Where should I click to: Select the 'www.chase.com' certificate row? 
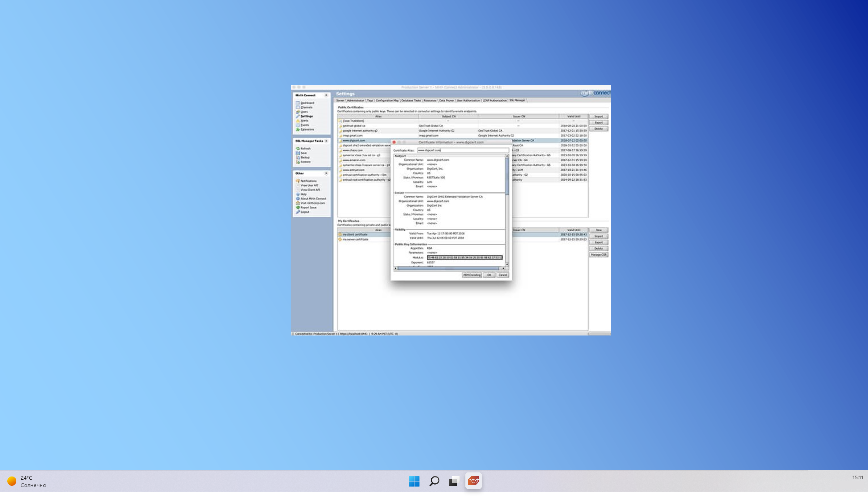click(364, 151)
